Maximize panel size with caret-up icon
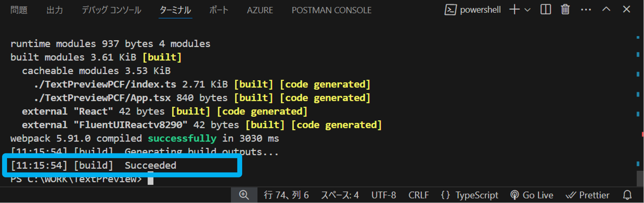 click(606, 9)
